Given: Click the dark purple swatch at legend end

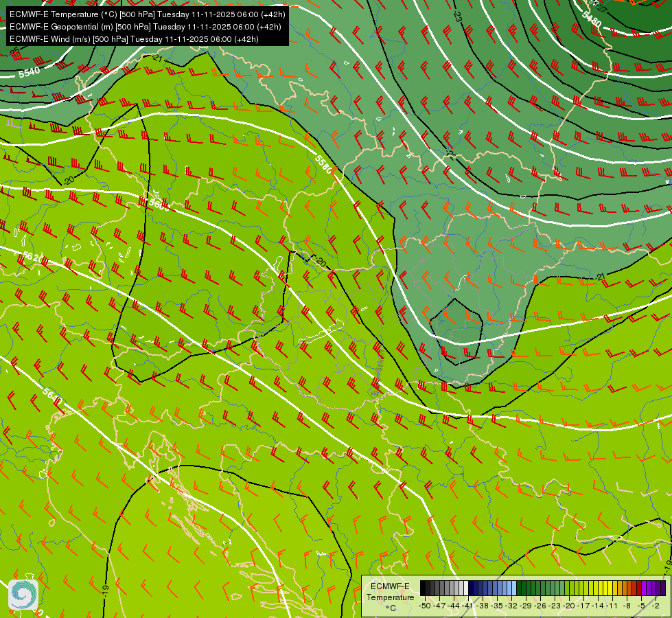Looking at the screenshot, I should click(664, 588).
